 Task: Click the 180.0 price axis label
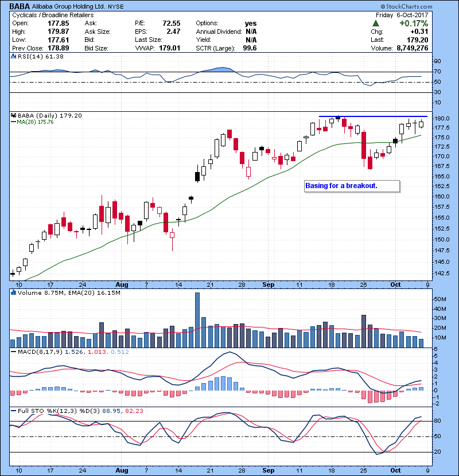[x=442, y=119]
